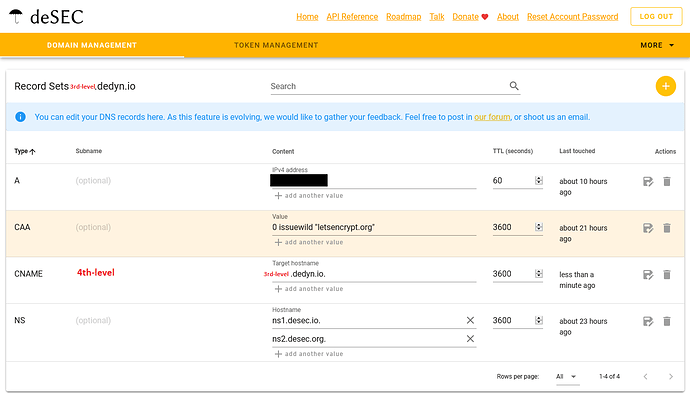Remove ns2.desec.org. value with X
690x394 pixels.
pos(470,339)
